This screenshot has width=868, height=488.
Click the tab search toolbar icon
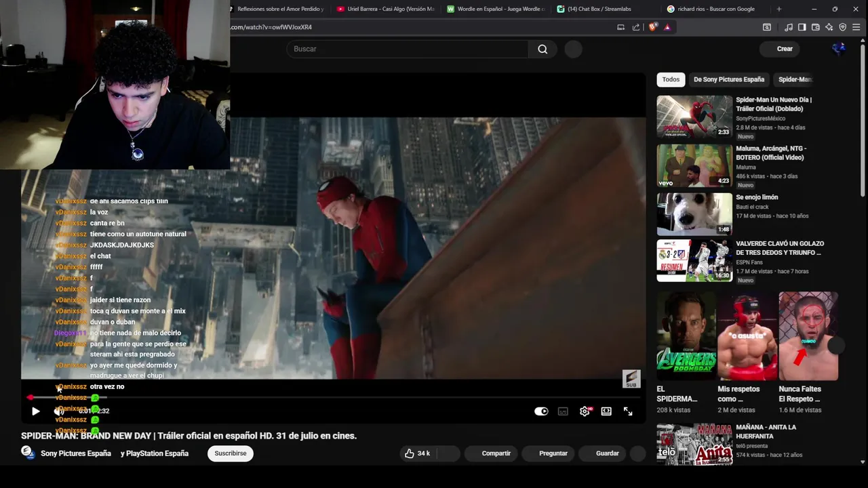click(767, 27)
